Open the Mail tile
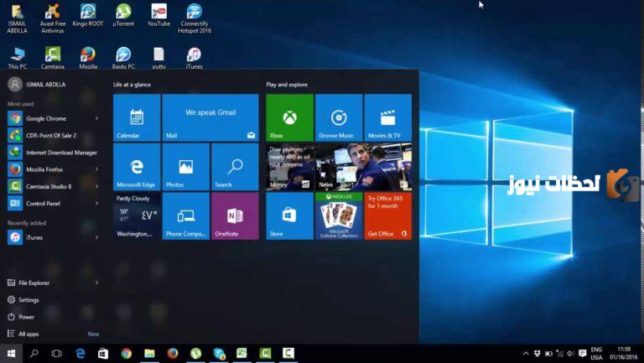This screenshot has height=363, width=644. click(x=210, y=117)
